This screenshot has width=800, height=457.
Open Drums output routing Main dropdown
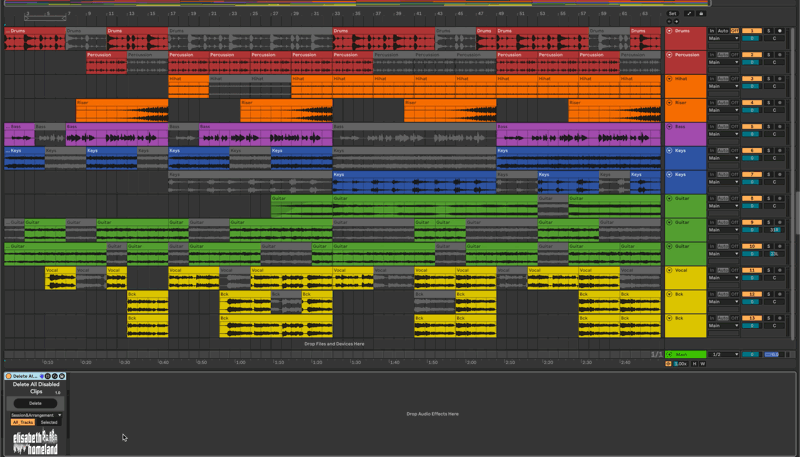tap(723, 38)
